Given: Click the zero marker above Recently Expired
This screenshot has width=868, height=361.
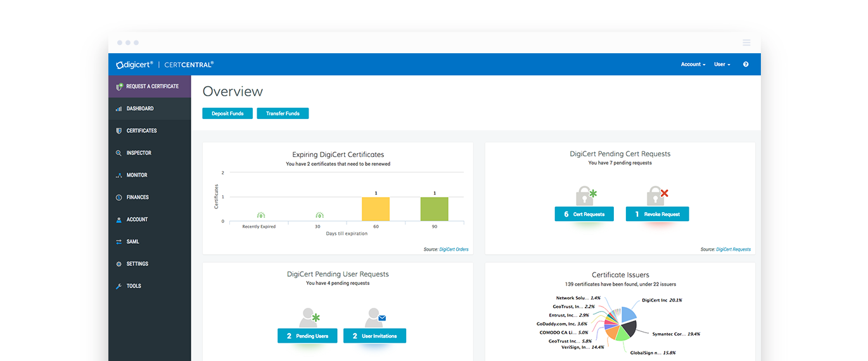Looking at the screenshot, I should (260, 216).
